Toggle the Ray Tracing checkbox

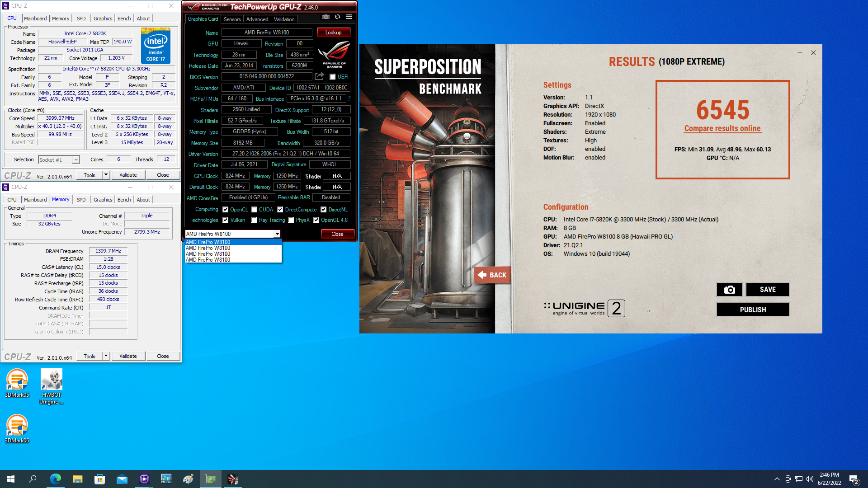click(x=254, y=220)
